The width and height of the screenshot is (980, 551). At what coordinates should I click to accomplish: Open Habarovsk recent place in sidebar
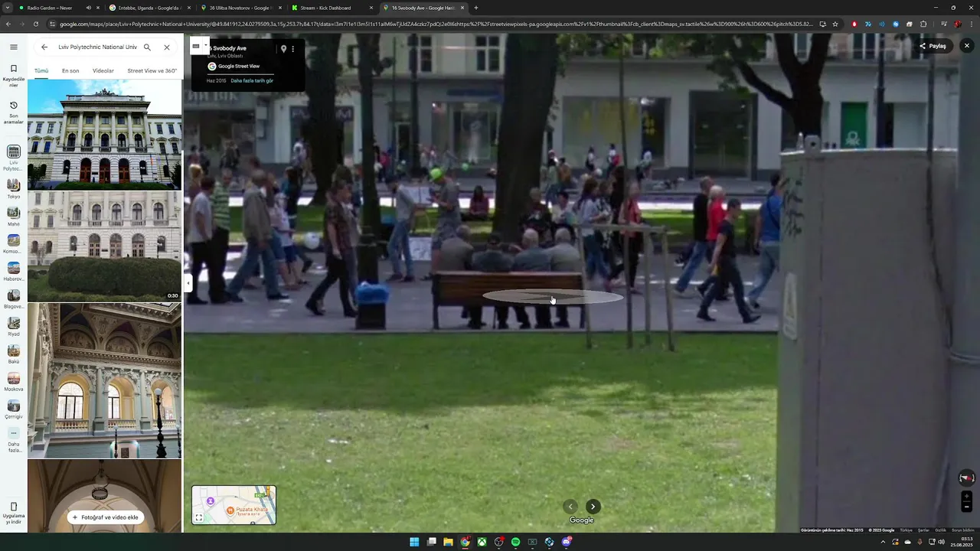13,272
